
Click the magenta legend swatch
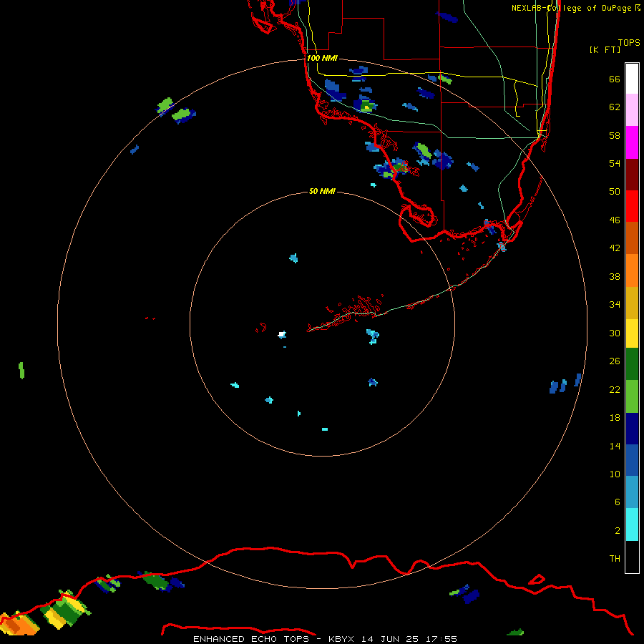(x=632, y=142)
